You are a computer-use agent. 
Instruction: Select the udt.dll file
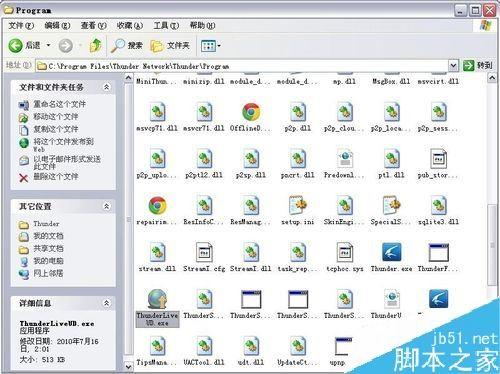[x=251, y=351]
